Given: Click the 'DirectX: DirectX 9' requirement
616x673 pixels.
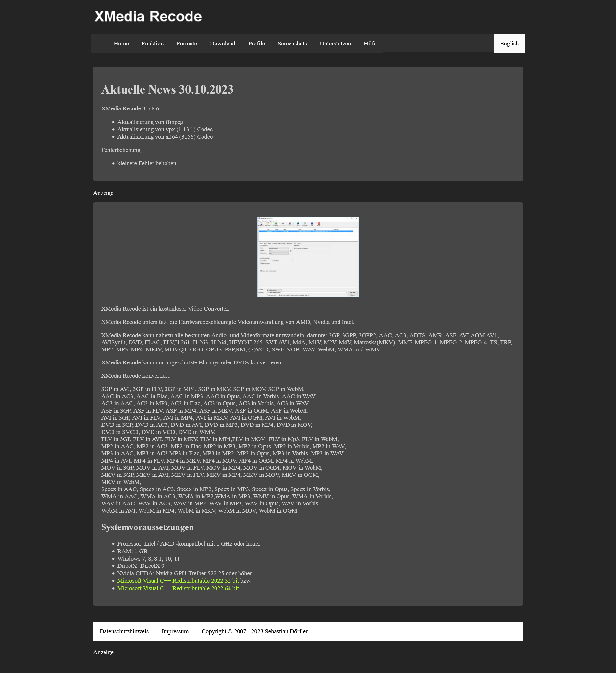Looking at the screenshot, I should 141,565.
